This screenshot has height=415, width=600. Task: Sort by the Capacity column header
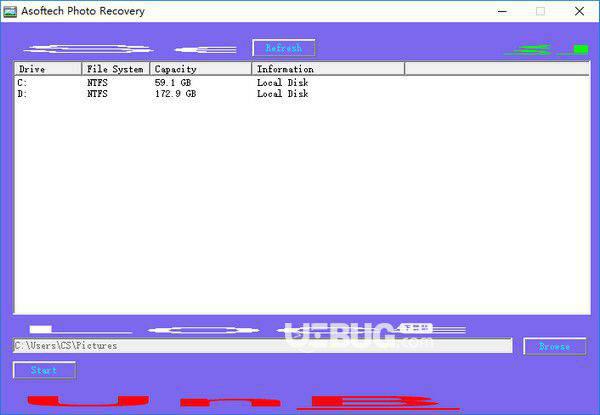[x=201, y=69]
